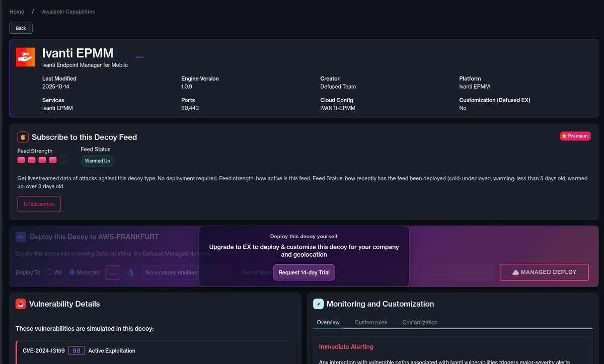Click the Request 14-day Trial button
The image size is (604, 364).
tap(304, 272)
